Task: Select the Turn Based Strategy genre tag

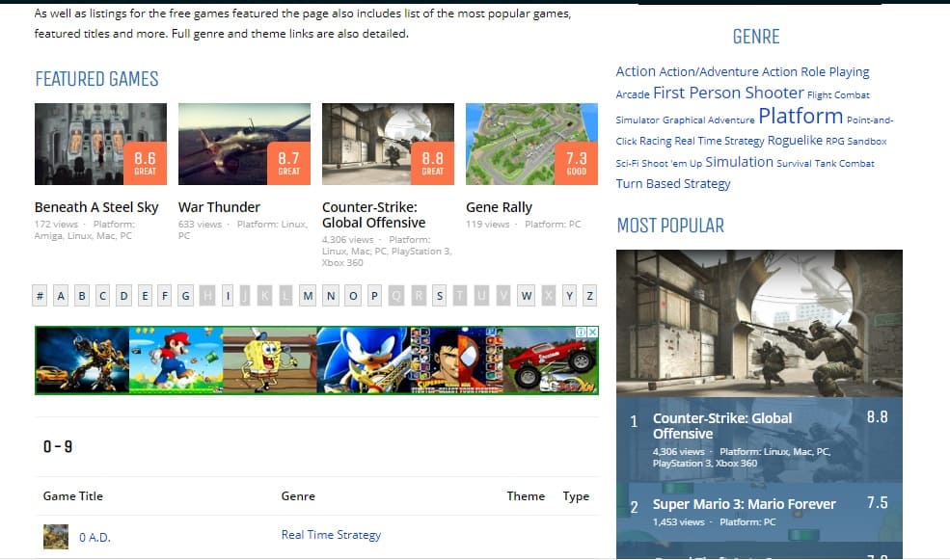Action: (673, 183)
